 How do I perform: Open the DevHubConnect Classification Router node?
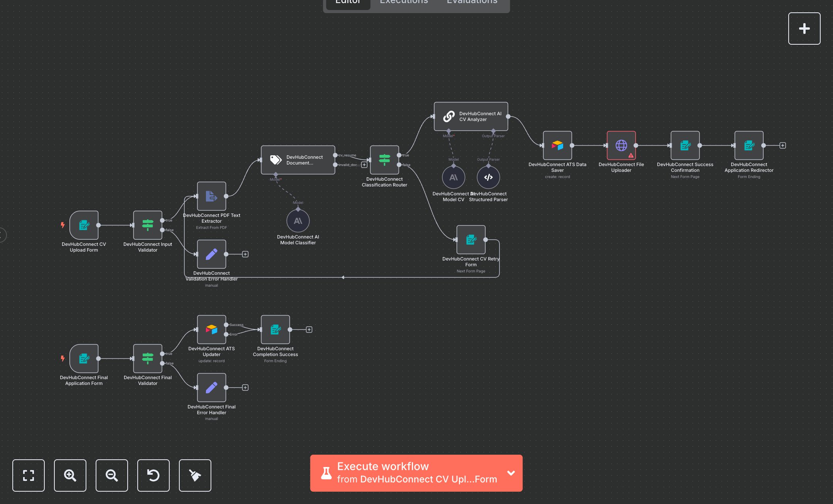[384, 160]
